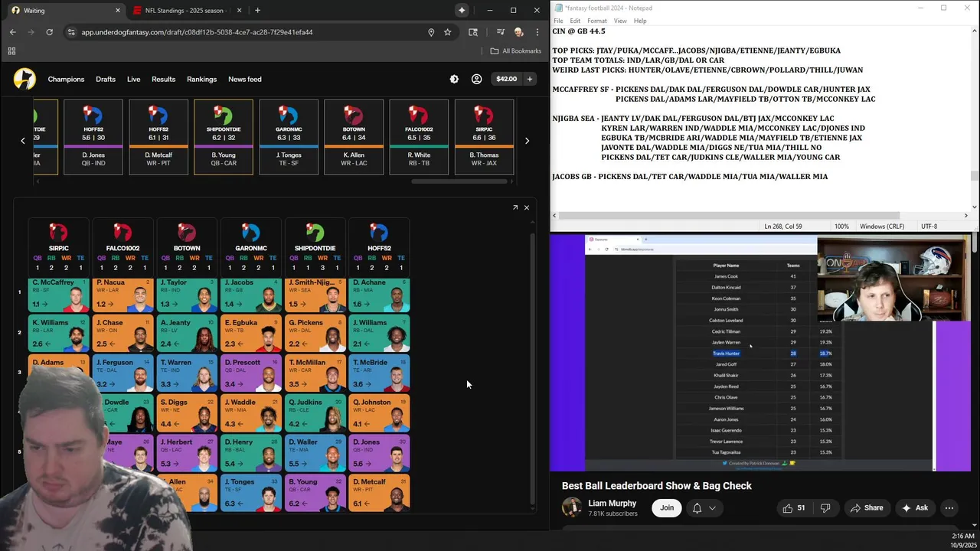Open the Drafts nav item
The height and width of the screenshot is (551, 980).
tap(106, 79)
